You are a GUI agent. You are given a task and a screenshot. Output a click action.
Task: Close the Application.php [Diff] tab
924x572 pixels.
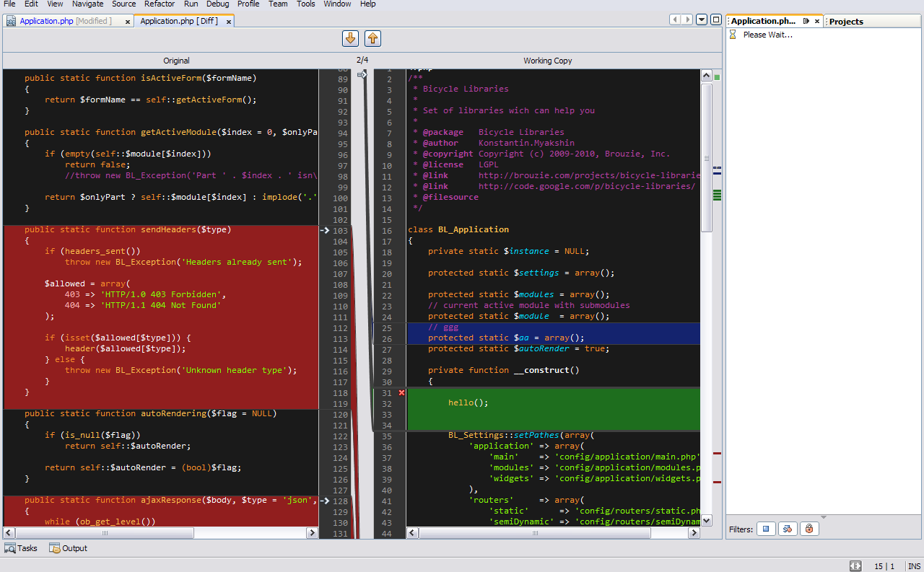pyautogui.click(x=229, y=22)
